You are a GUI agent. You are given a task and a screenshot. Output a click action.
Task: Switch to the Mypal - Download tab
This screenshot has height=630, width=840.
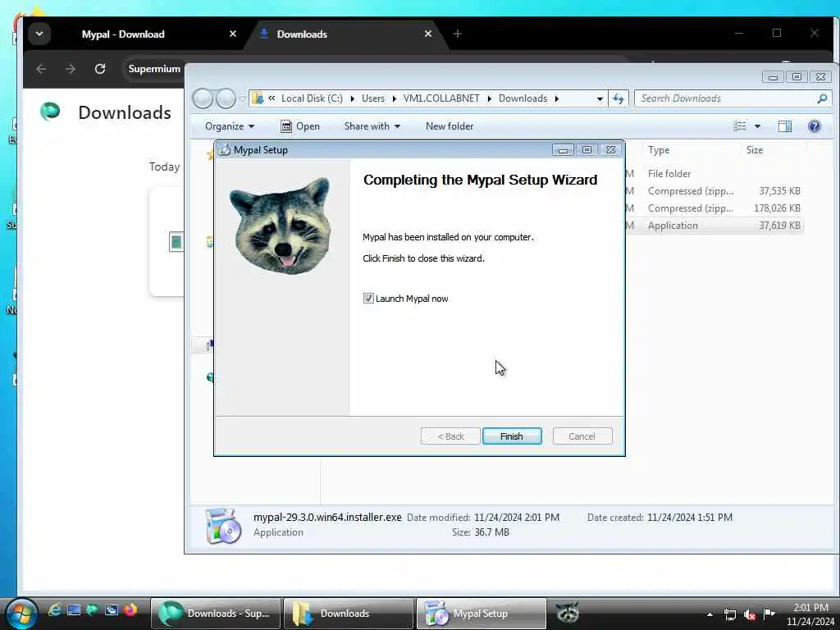(123, 34)
